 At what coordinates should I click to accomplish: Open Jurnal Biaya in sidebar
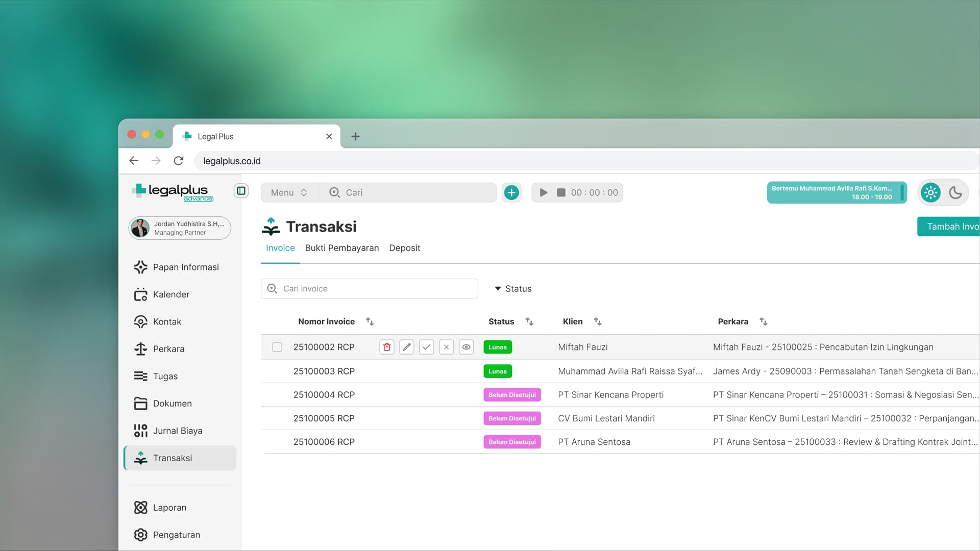[x=178, y=431]
